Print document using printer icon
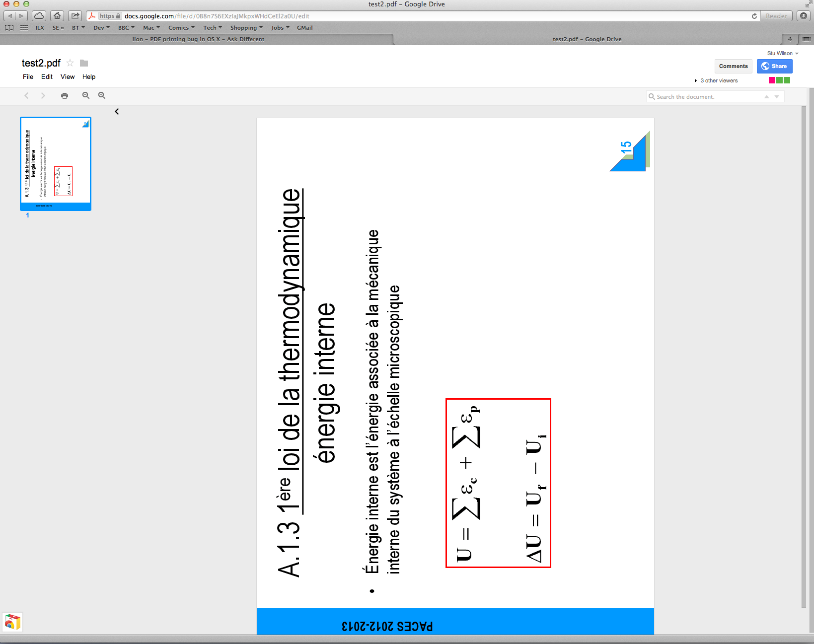This screenshot has height=644, width=814. (65, 95)
